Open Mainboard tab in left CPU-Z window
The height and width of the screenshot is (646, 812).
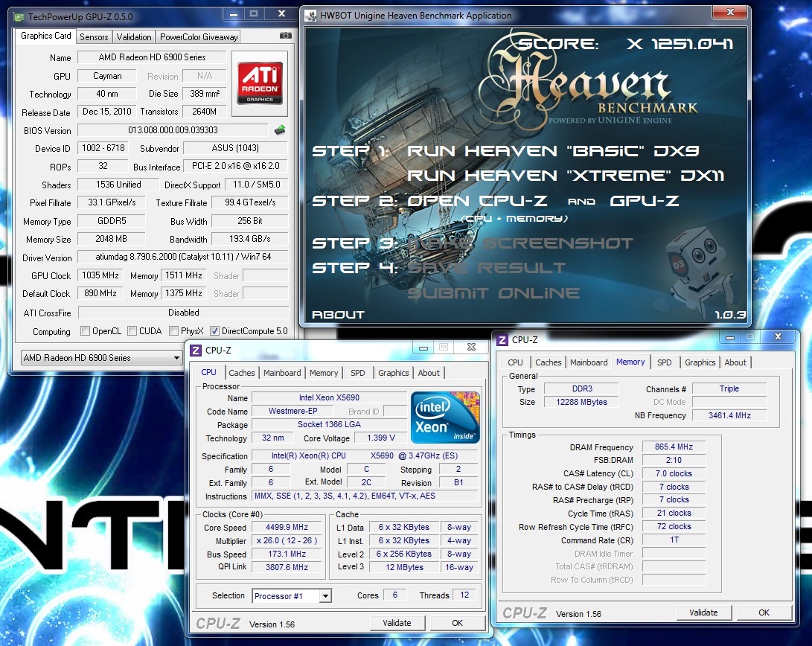tap(282, 373)
